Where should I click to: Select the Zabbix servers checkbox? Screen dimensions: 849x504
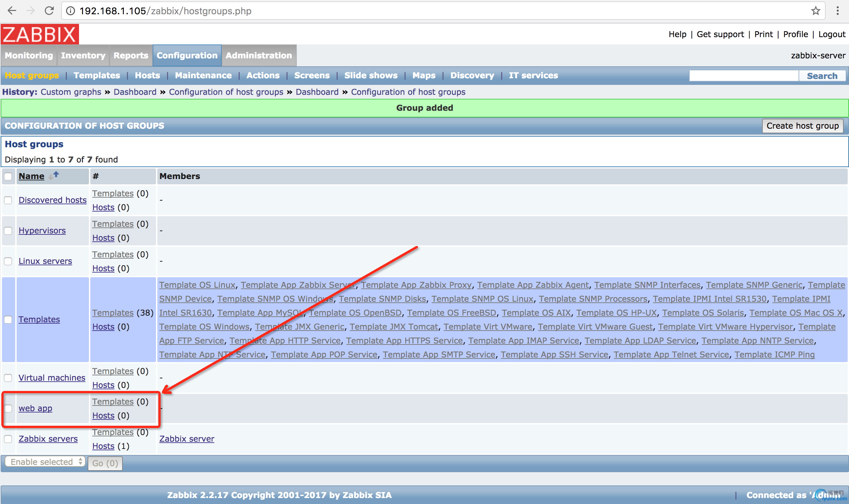(x=8, y=439)
